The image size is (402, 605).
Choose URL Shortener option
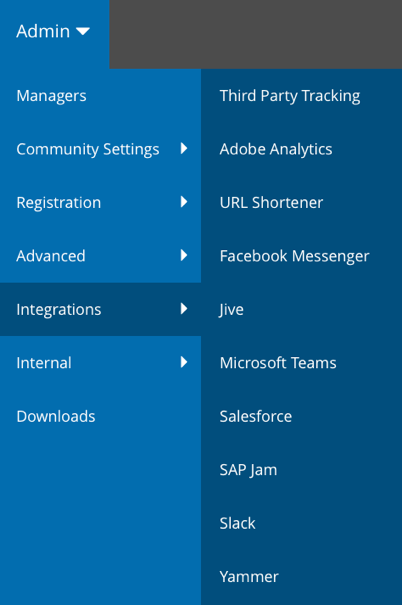(301, 203)
